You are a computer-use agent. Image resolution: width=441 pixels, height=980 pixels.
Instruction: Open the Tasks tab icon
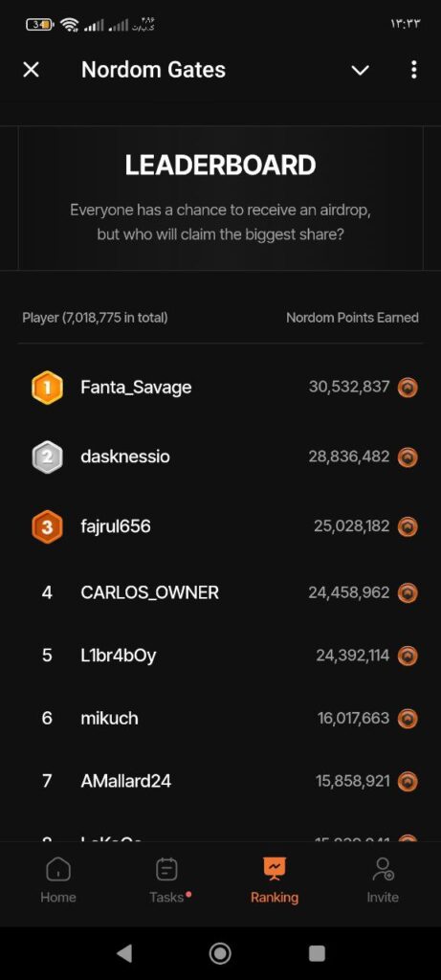tap(166, 869)
